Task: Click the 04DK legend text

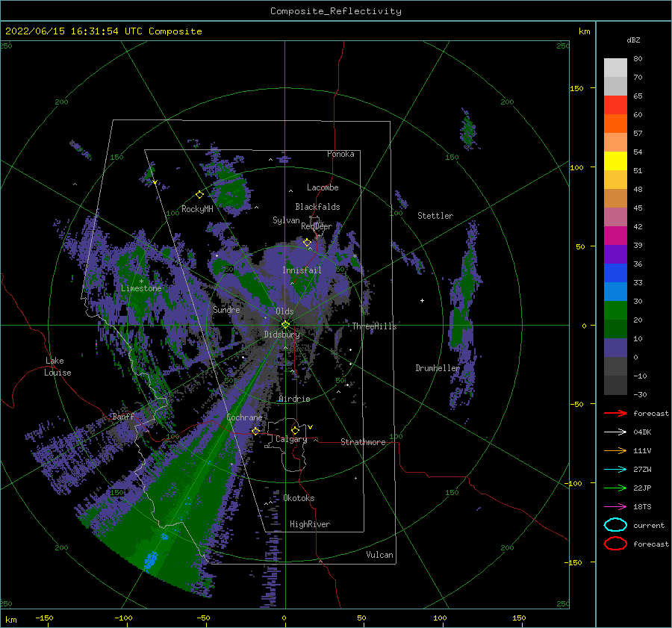Action: 642,432
